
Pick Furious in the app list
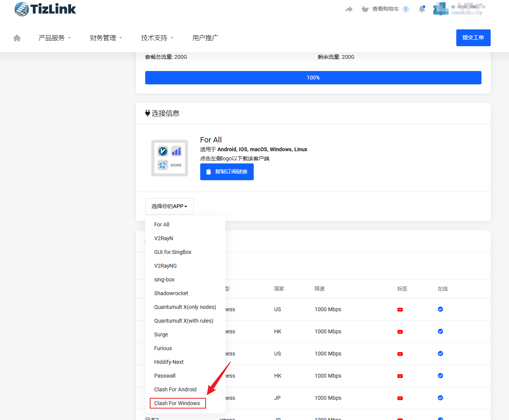point(185,348)
